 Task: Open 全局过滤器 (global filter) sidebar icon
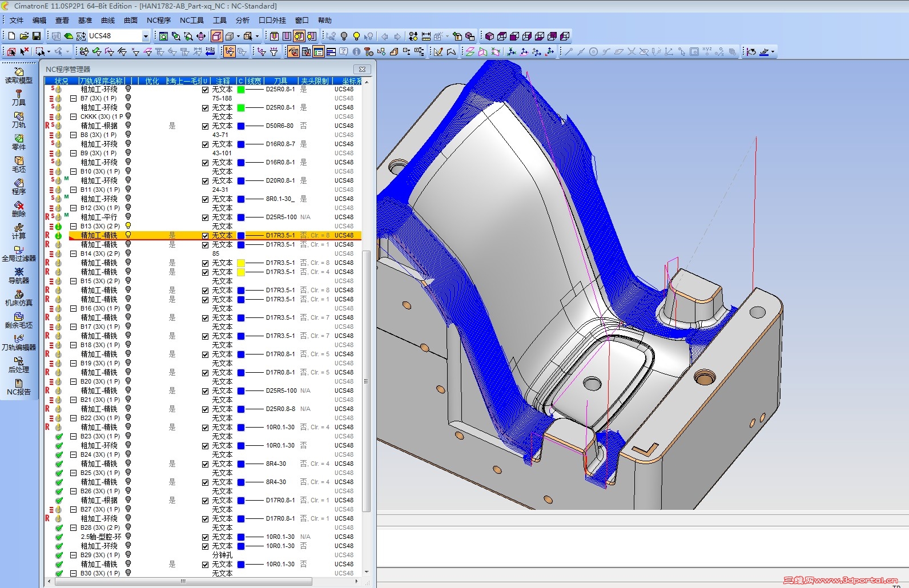tap(19, 253)
